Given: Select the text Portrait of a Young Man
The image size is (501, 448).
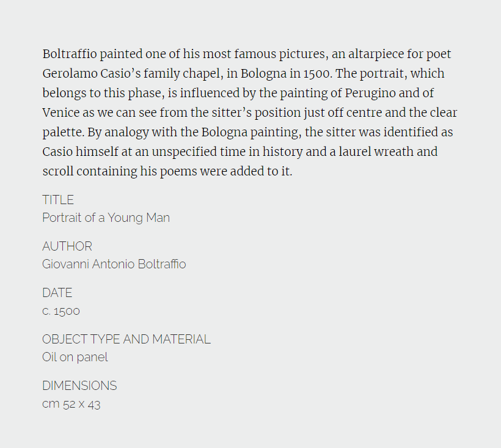Looking at the screenshot, I should (106, 218).
